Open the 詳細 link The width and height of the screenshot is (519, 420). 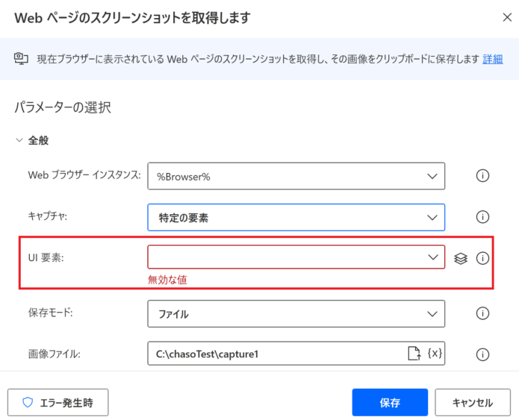point(493,59)
